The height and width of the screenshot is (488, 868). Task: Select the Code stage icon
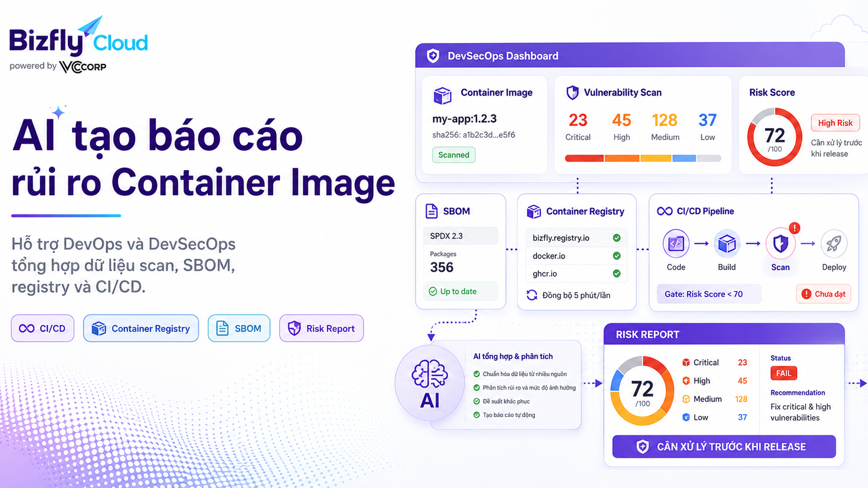tap(676, 243)
